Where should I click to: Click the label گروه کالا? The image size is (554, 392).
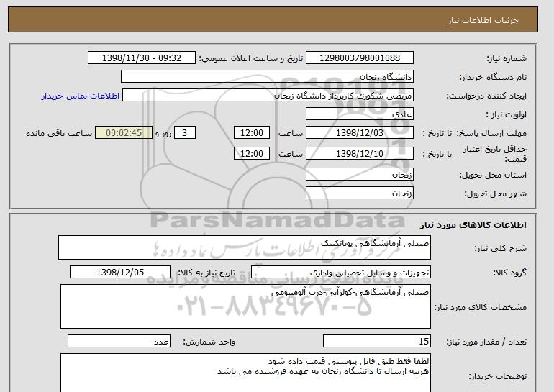point(509,273)
